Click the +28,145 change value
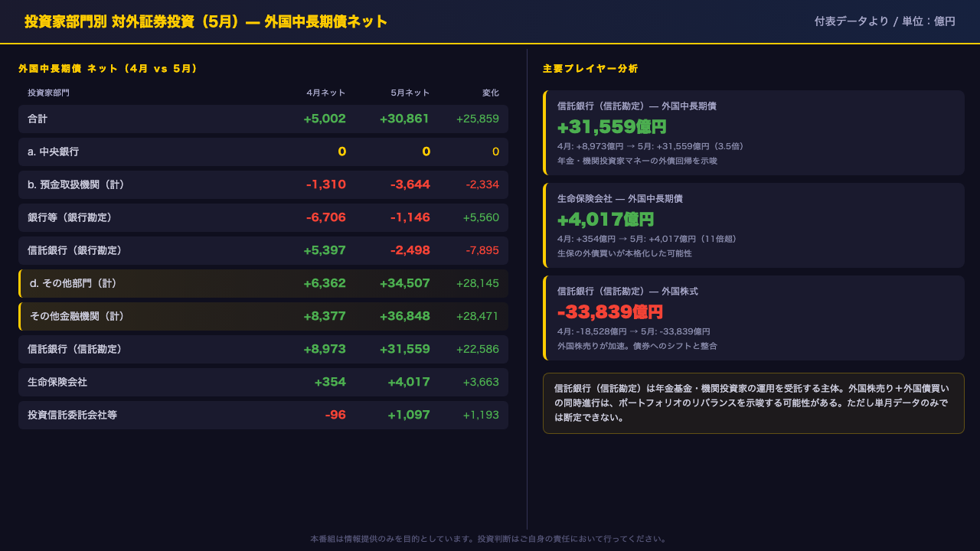 [478, 284]
